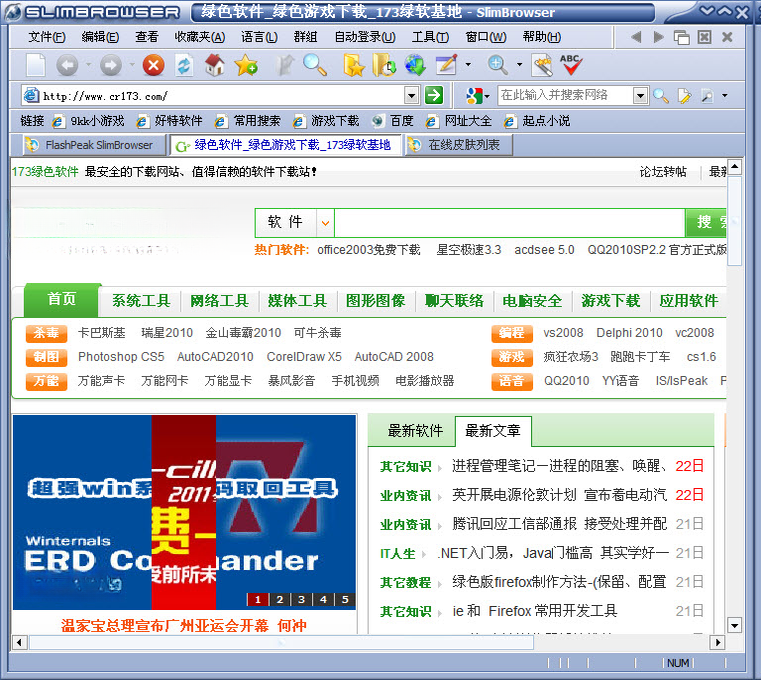The image size is (761, 680).
Task: Click the globe download arrow icon
Action: pyautogui.click(x=415, y=65)
